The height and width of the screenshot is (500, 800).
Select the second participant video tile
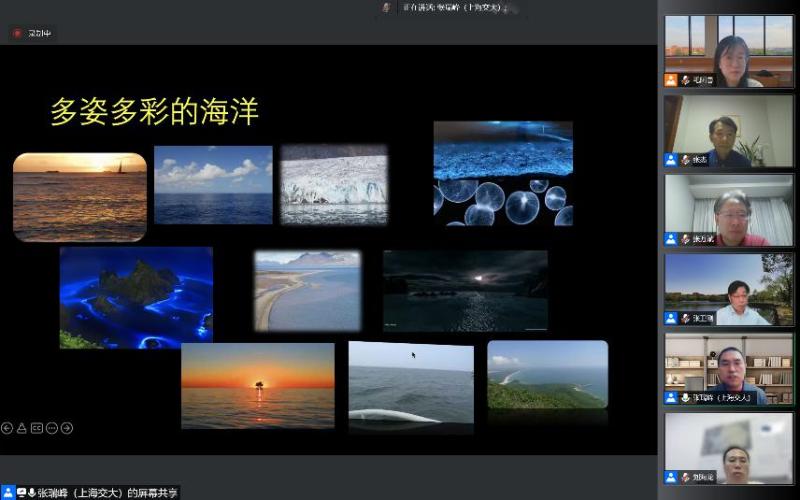tap(729, 130)
